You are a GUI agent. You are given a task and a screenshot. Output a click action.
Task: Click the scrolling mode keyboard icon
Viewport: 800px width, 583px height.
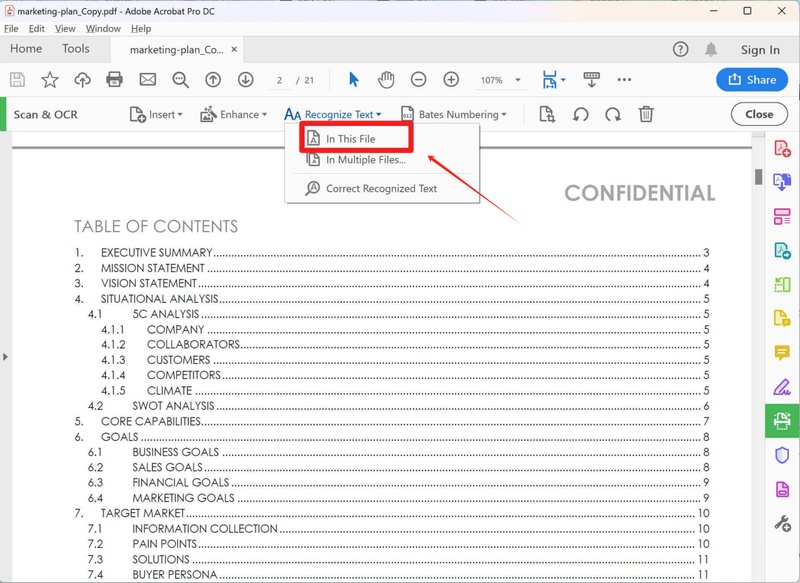pos(591,80)
